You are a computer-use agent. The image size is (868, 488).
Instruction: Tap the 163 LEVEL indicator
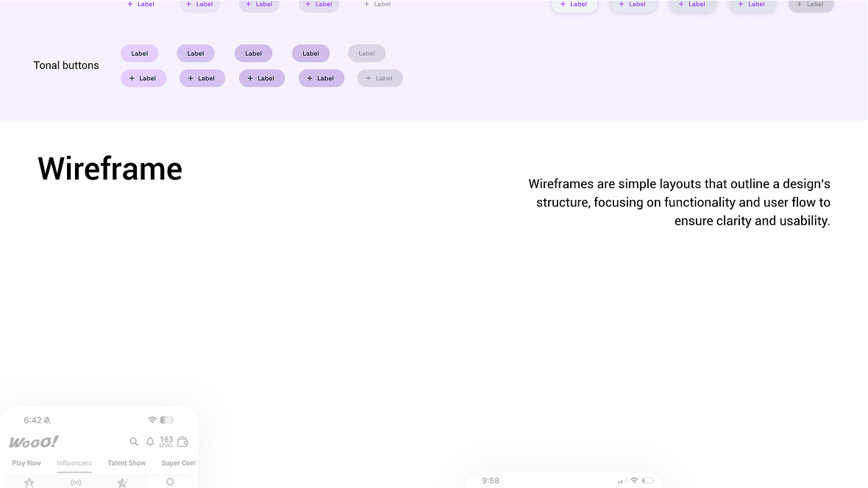[x=166, y=442]
